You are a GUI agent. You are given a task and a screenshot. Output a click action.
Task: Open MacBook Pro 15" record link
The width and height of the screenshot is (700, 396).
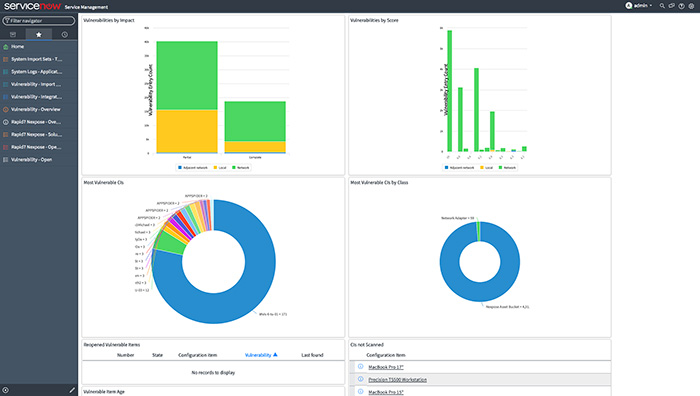[x=386, y=392]
